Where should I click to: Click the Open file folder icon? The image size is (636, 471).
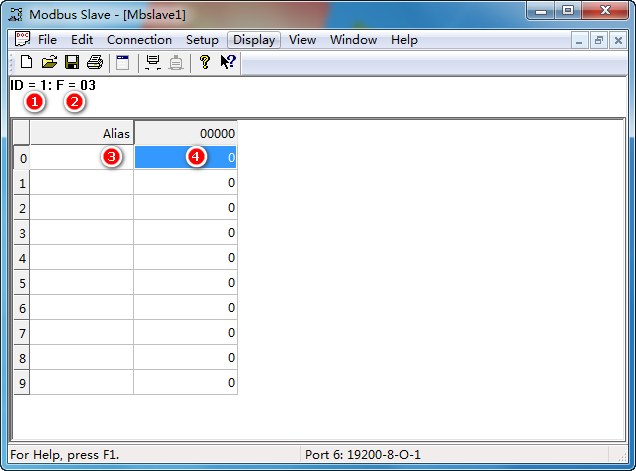[49, 62]
